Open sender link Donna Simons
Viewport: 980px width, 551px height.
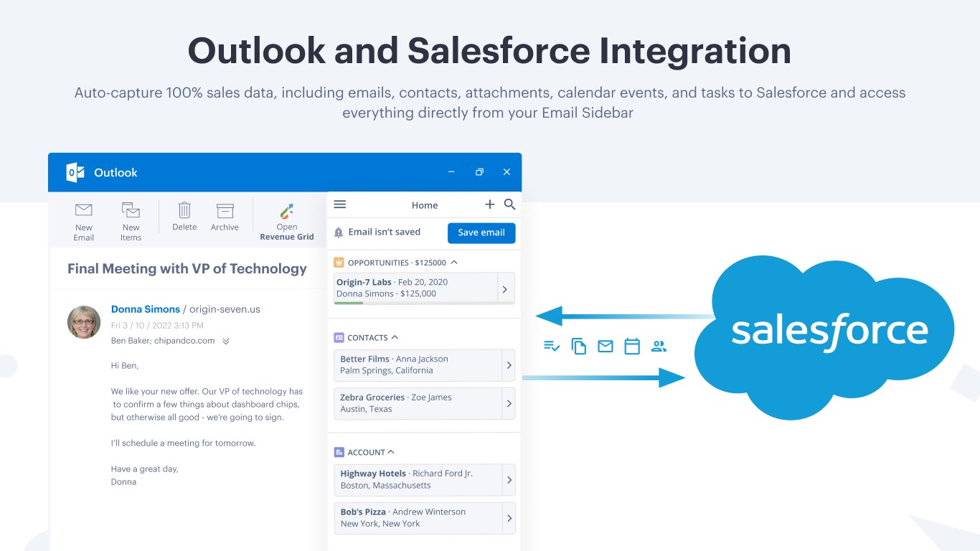click(x=146, y=309)
